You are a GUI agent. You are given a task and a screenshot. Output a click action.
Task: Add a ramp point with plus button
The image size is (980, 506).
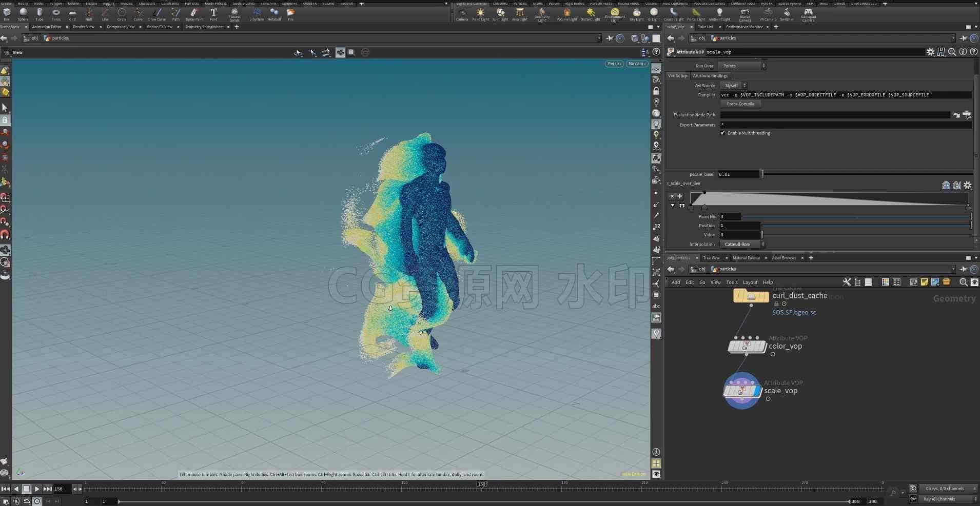[x=680, y=196]
